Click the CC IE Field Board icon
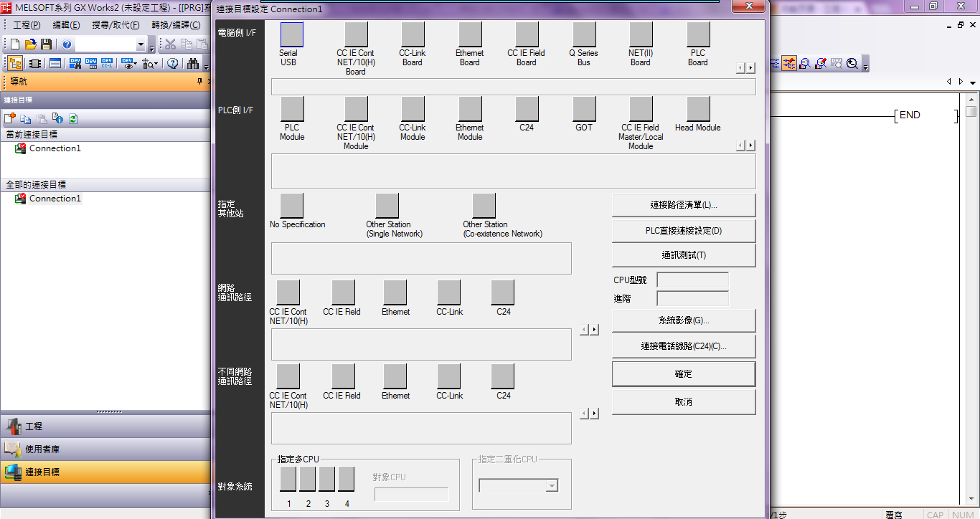 527,34
